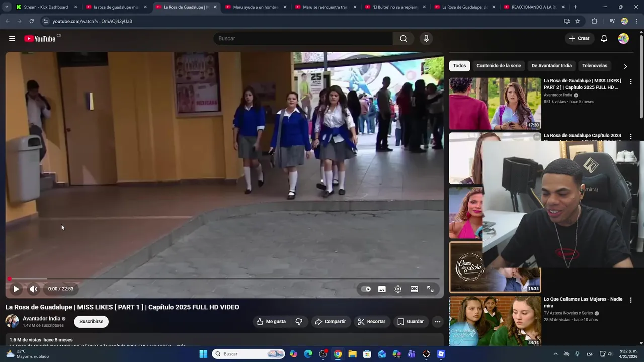Image resolution: width=644 pixels, height=362 pixels.
Task: Go back in browser history
Action: tap(7, 21)
